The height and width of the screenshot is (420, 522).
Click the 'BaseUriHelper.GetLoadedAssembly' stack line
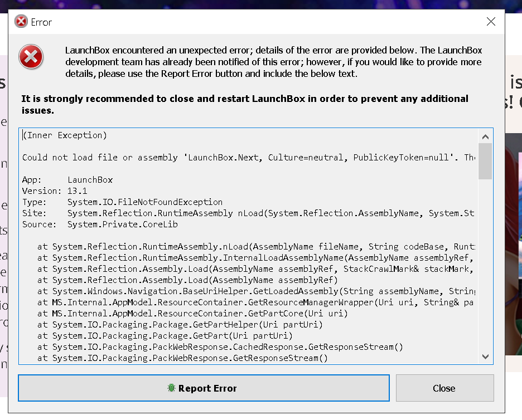pos(257,291)
